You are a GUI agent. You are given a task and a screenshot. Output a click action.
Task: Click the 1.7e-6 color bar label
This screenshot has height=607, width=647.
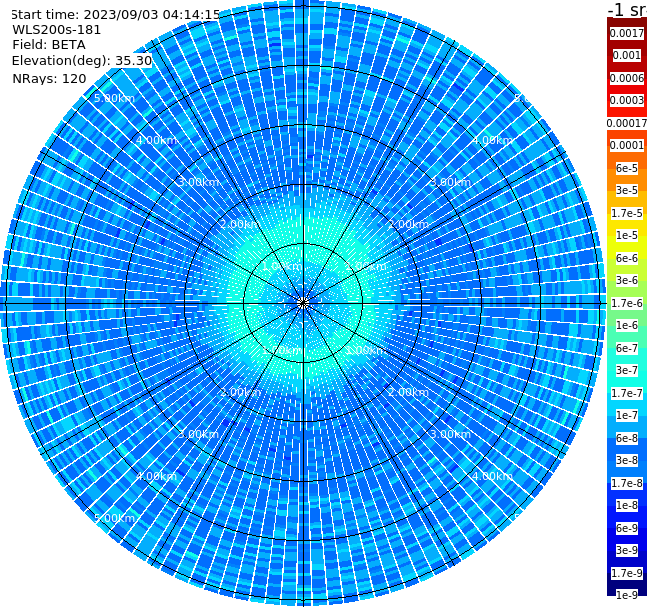coord(627,303)
